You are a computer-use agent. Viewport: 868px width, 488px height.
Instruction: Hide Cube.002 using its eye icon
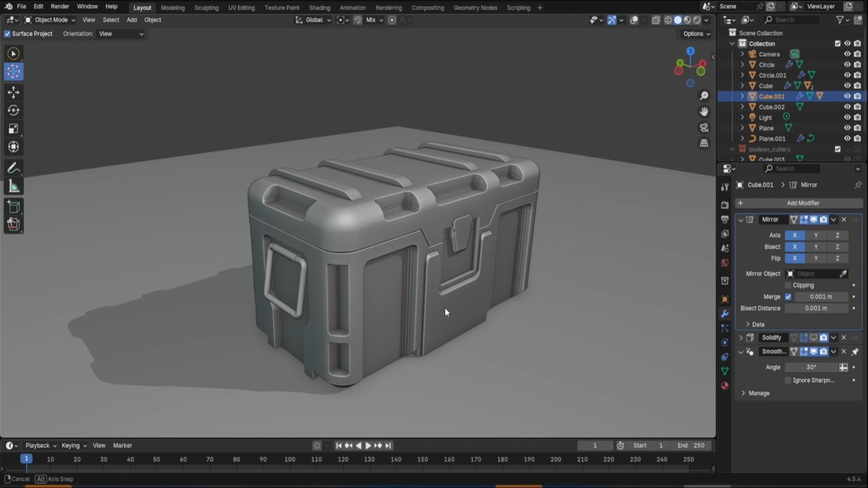(x=847, y=107)
